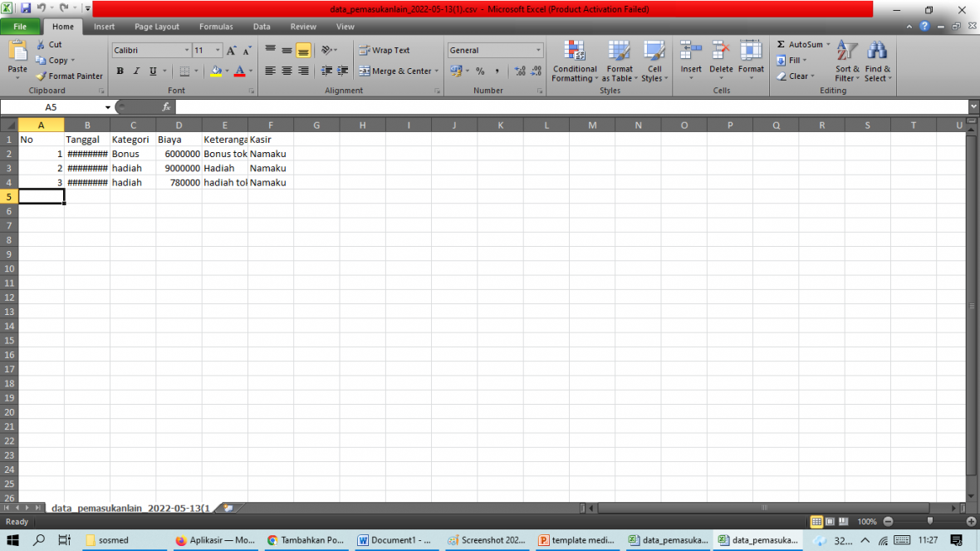Click the Merge & Center icon
The image size is (980, 551).
pyautogui.click(x=365, y=71)
